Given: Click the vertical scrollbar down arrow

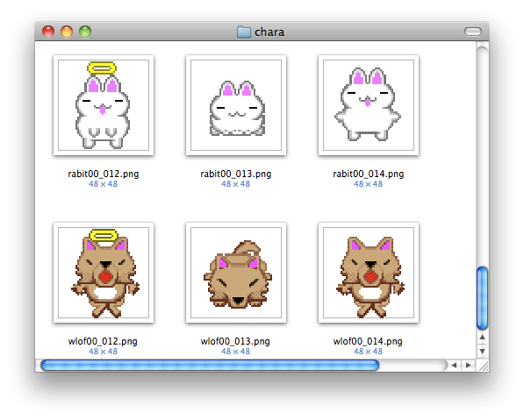Looking at the screenshot, I should click(x=482, y=351).
